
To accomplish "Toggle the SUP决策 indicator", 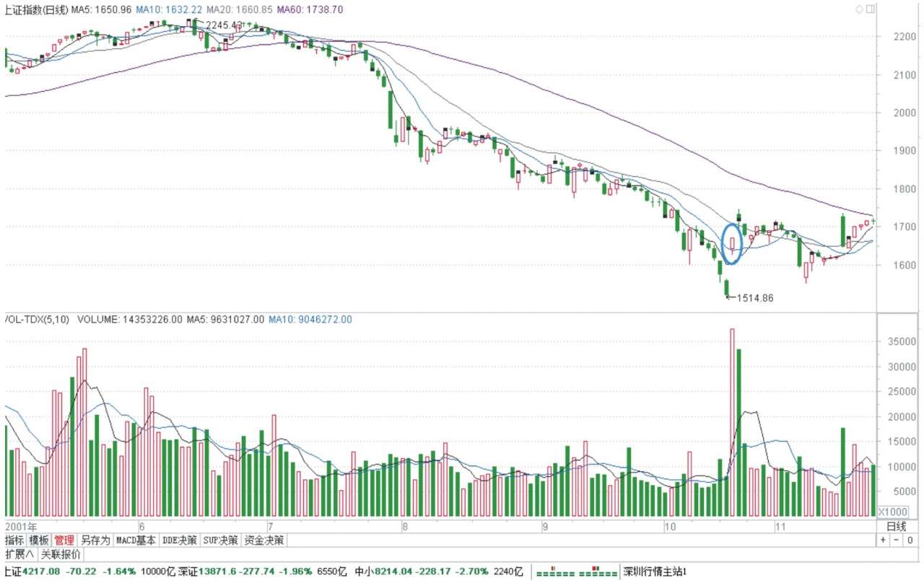I will point(220,540).
